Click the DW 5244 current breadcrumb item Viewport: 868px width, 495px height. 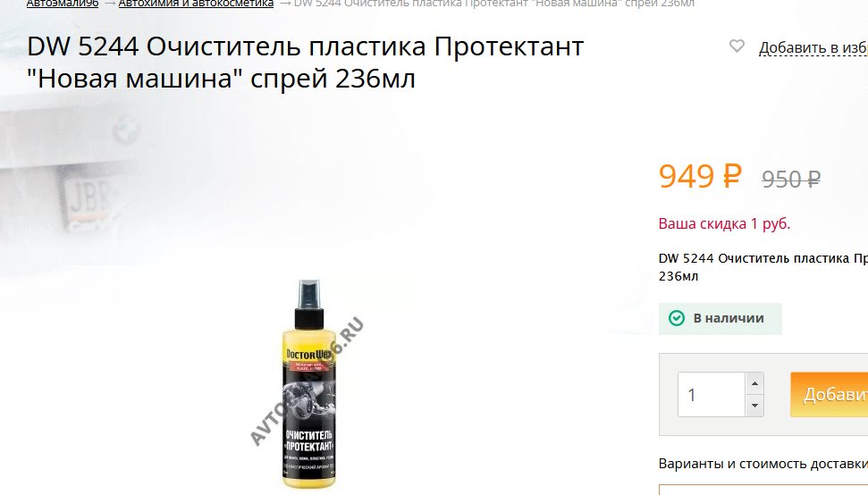pos(493,4)
